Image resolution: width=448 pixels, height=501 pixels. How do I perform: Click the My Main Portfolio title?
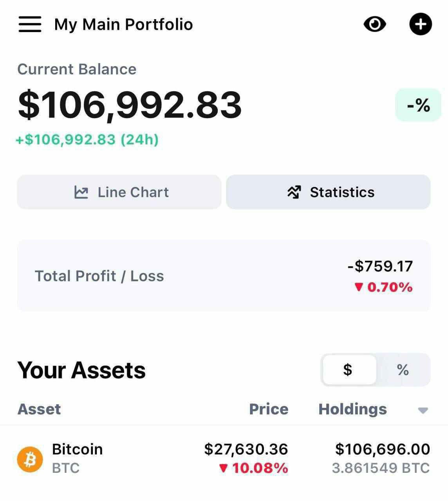pos(123,24)
